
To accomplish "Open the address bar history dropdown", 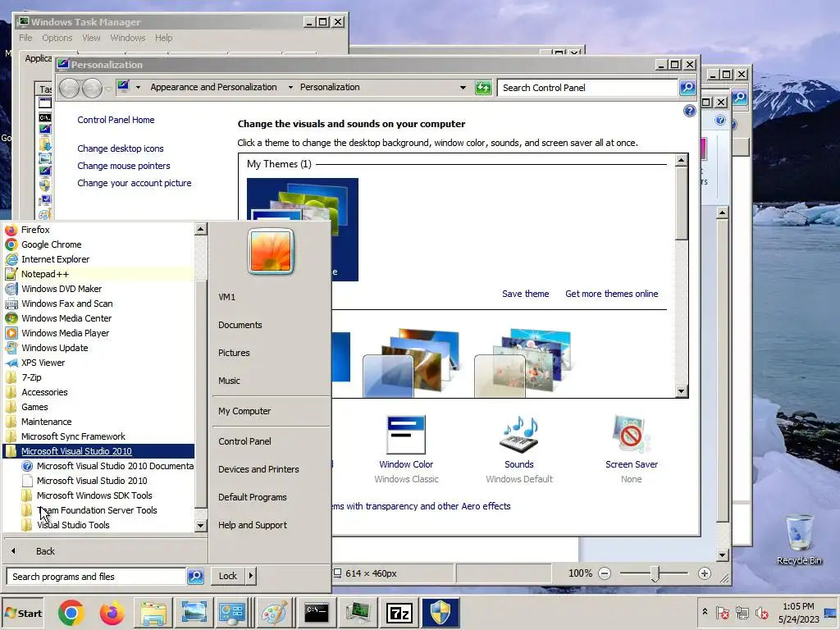I will click(463, 87).
